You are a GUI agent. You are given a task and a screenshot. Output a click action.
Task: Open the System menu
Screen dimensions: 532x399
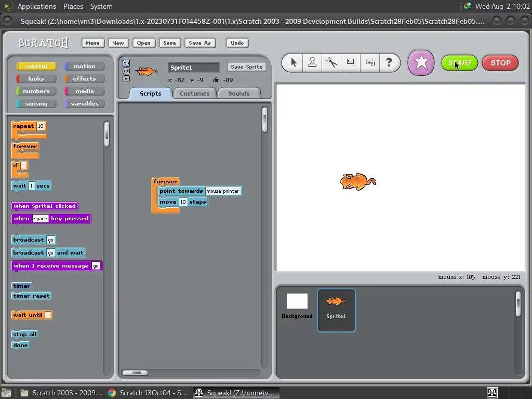coord(101,6)
